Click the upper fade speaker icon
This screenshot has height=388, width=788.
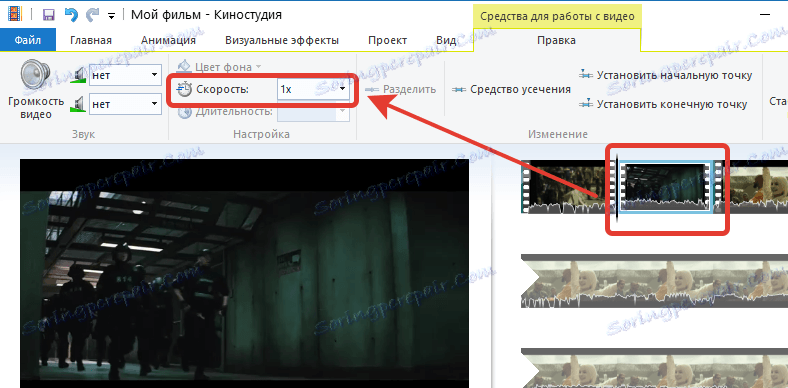point(79,75)
